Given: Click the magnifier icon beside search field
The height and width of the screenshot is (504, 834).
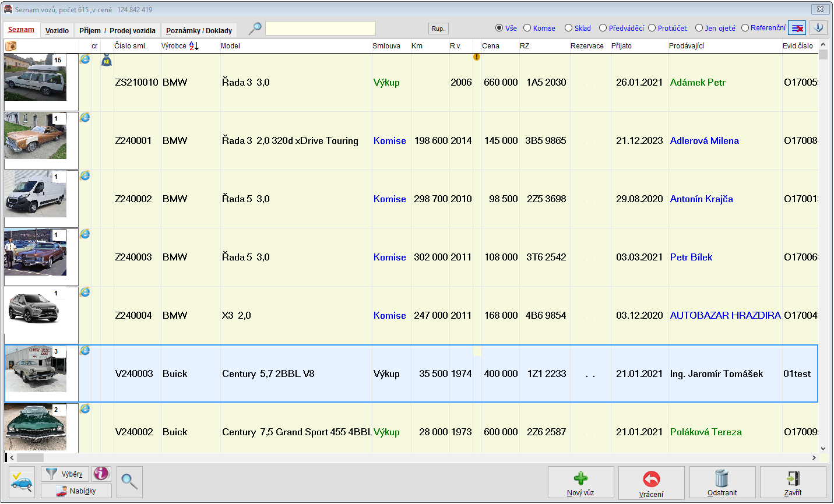Looking at the screenshot, I should point(255,29).
